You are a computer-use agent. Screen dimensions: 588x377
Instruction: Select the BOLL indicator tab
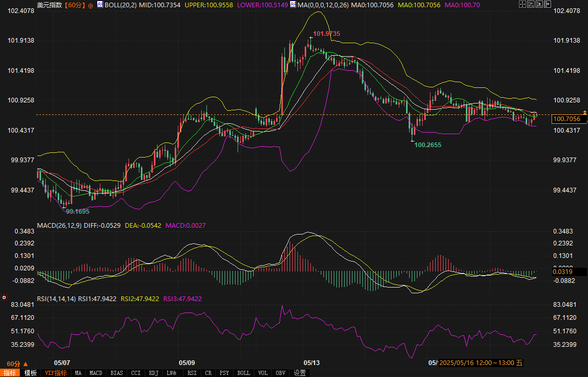point(244,373)
